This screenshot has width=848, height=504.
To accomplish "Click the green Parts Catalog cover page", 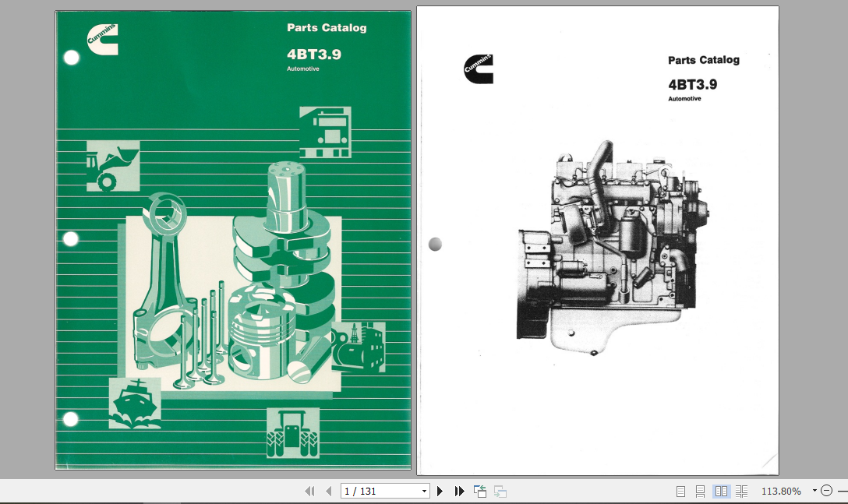I will click(x=233, y=240).
